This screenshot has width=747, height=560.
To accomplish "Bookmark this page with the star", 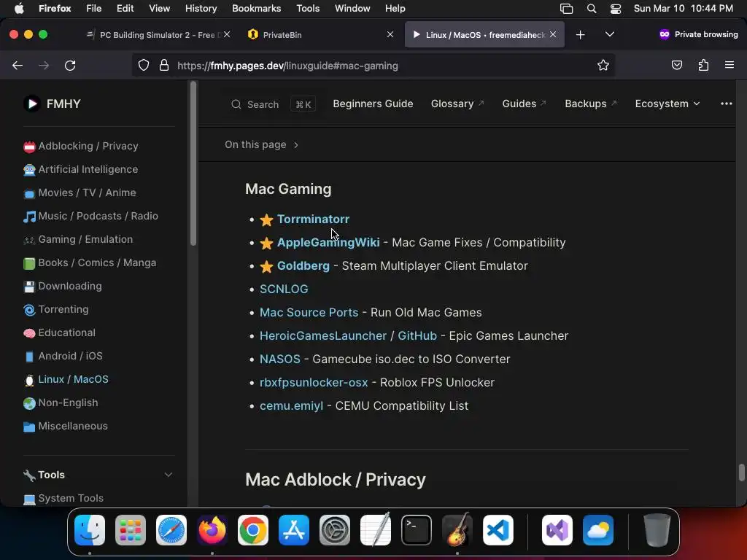I will coord(603,65).
